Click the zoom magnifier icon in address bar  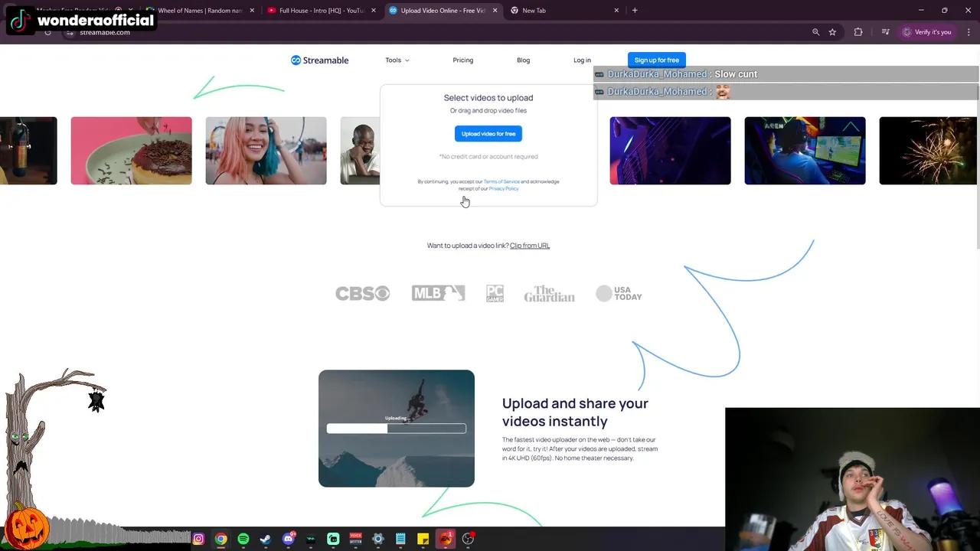[815, 32]
